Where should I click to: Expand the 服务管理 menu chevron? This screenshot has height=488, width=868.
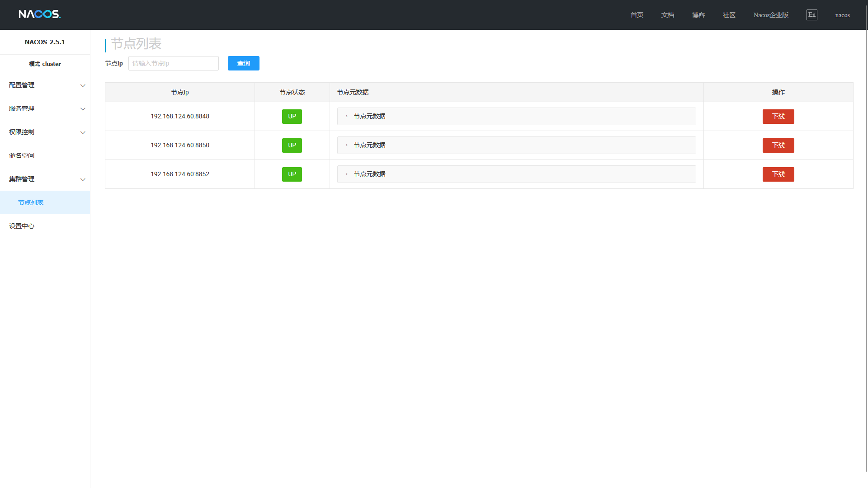83,109
